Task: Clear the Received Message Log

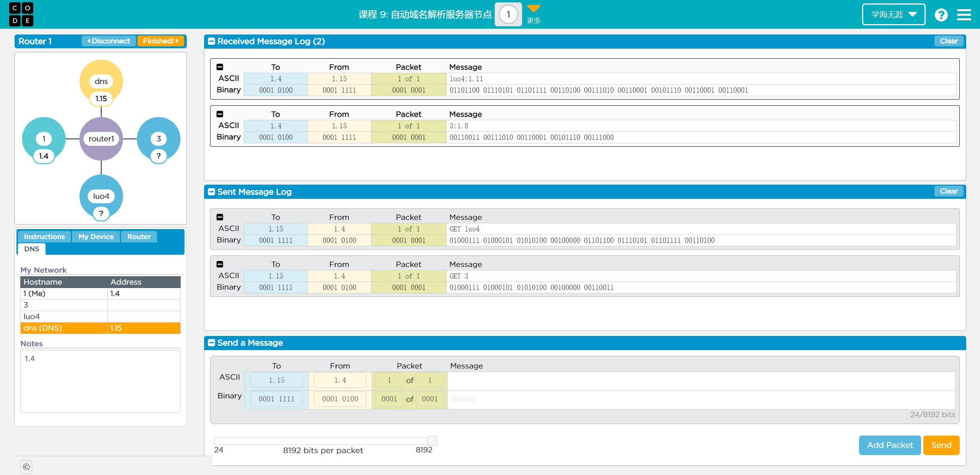Action: 949,41
